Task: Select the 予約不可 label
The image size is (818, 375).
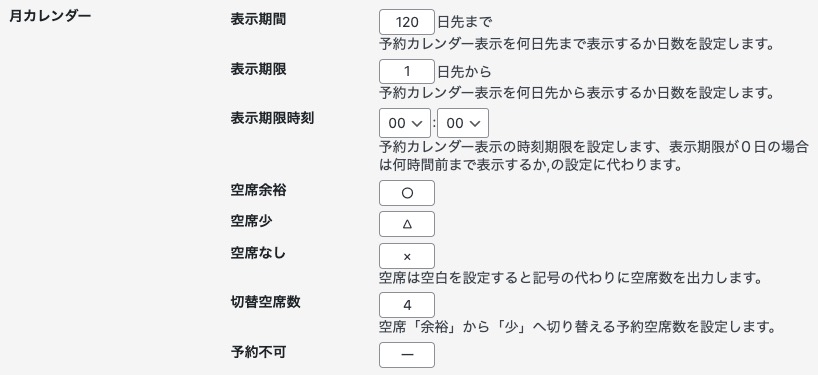Action: click(x=258, y=352)
